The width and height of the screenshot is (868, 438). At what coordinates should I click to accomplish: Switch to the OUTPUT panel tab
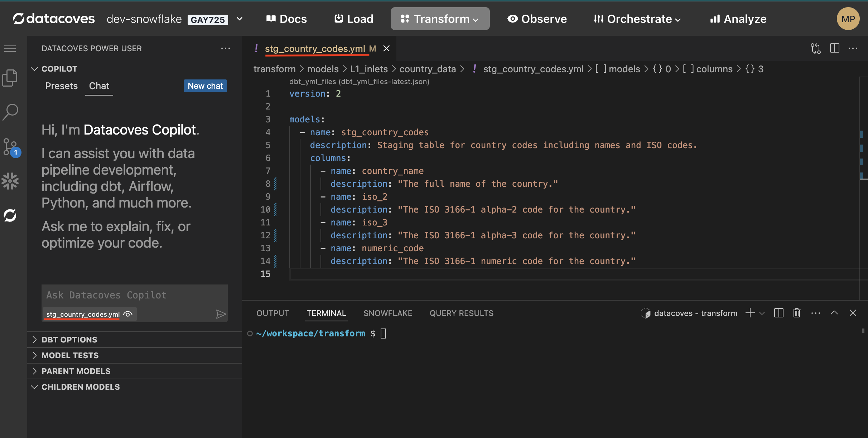[273, 313]
